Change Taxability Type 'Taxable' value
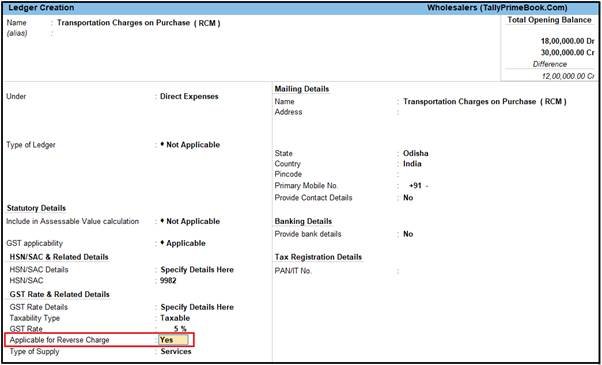The width and height of the screenshot is (602, 365). (x=175, y=318)
